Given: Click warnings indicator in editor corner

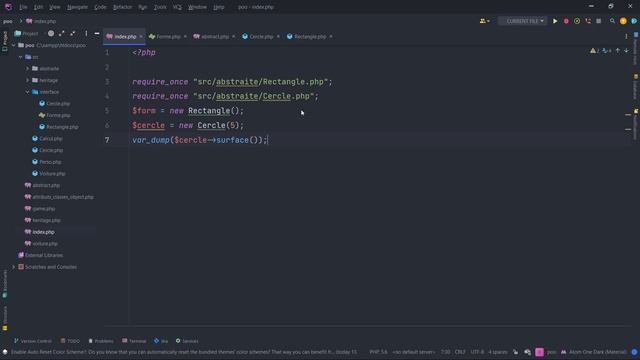Looking at the screenshot, I should pos(594,51).
